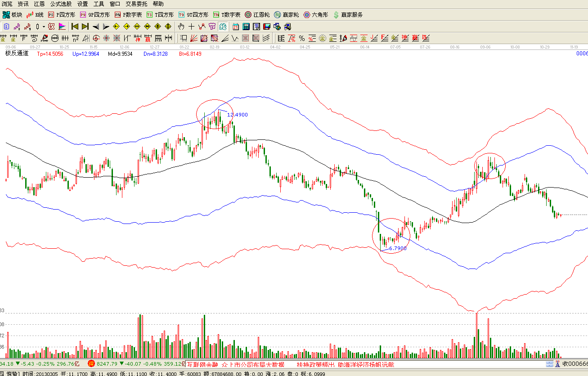Screen dimensions: 588x376
Task: Open the 江恩 menu
Action: (x=39, y=4)
